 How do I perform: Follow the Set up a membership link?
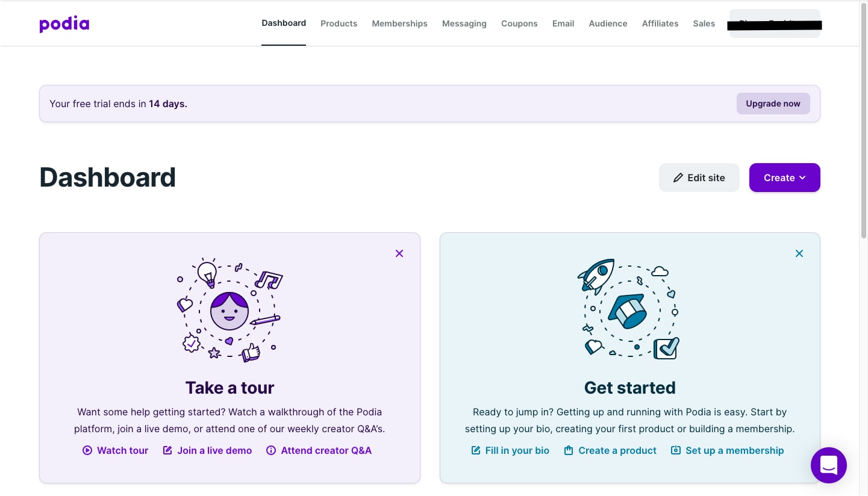pyautogui.click(x=735, y=450)
